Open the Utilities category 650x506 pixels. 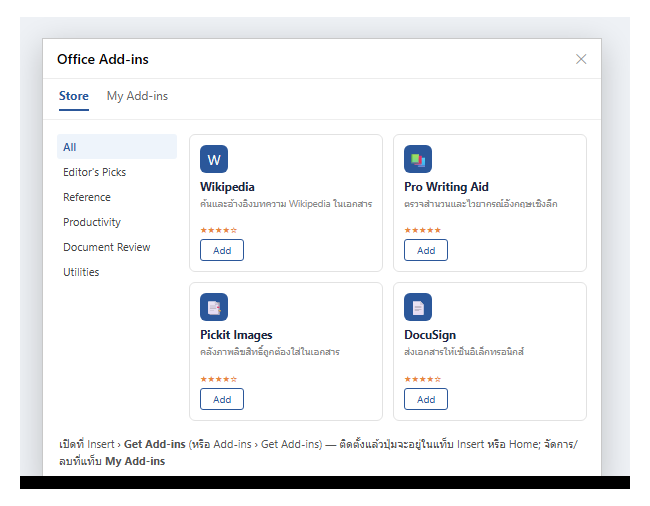pos(117,272)
